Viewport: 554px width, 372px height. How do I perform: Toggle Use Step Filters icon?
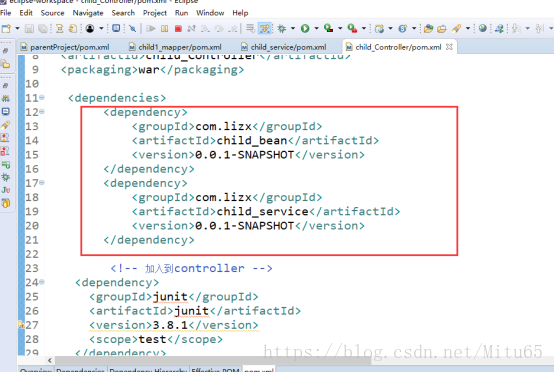tap(265, 28)
